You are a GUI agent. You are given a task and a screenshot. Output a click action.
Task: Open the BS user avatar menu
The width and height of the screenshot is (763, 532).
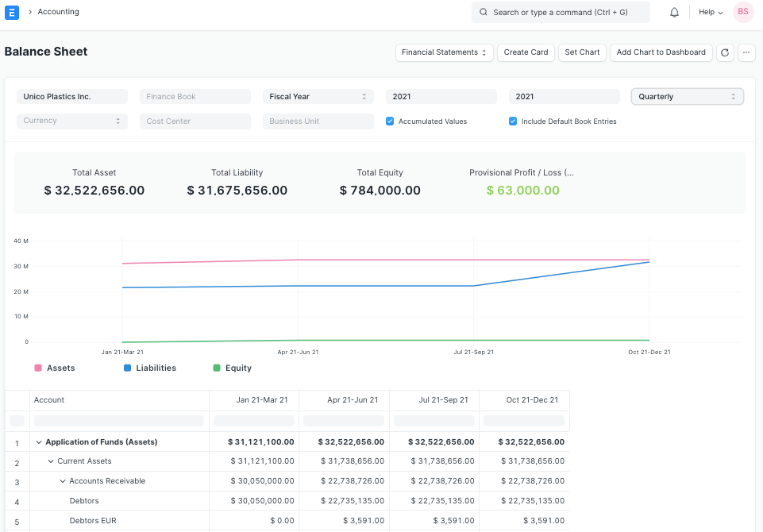pos(743,12)
